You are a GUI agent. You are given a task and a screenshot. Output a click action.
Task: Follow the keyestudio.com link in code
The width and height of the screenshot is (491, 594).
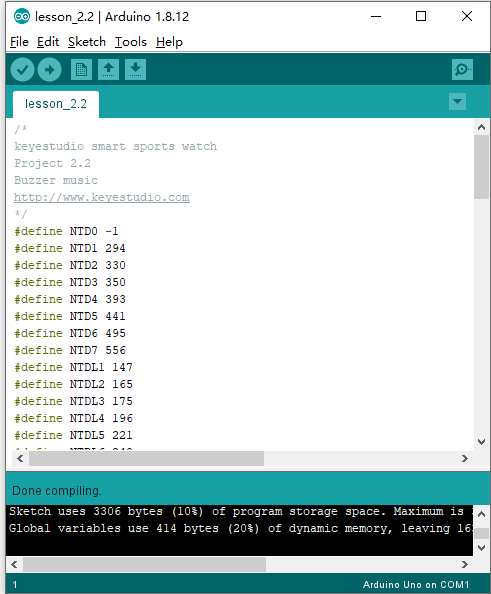coord(102,197)
